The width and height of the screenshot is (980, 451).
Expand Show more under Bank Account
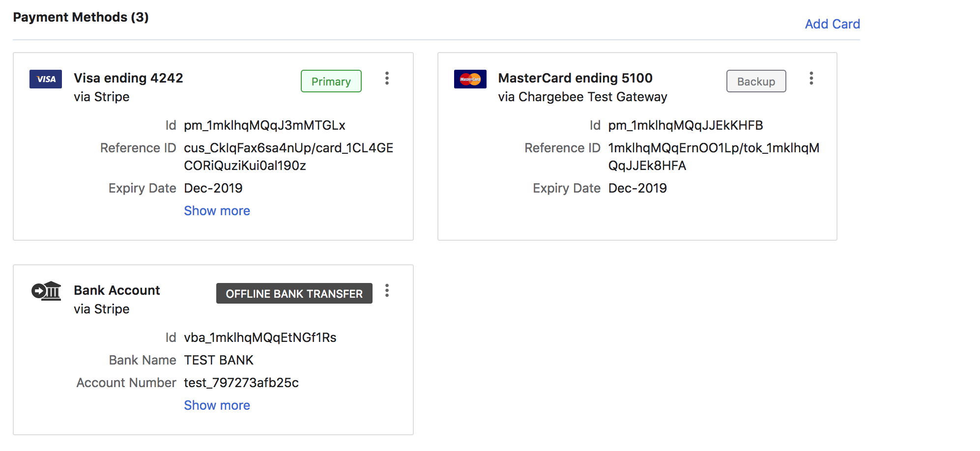[x=217, y=405]
